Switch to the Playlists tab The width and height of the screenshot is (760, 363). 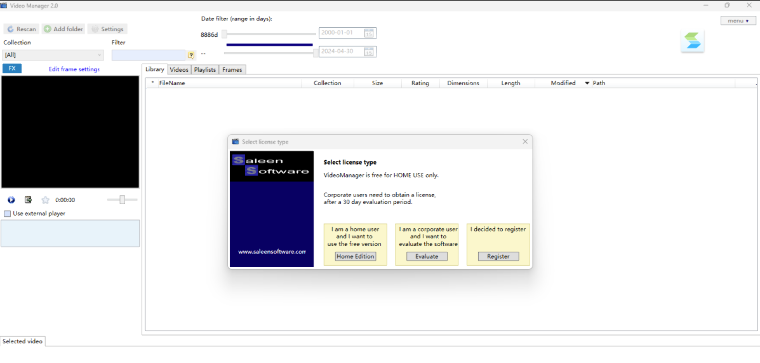point(205,70)
